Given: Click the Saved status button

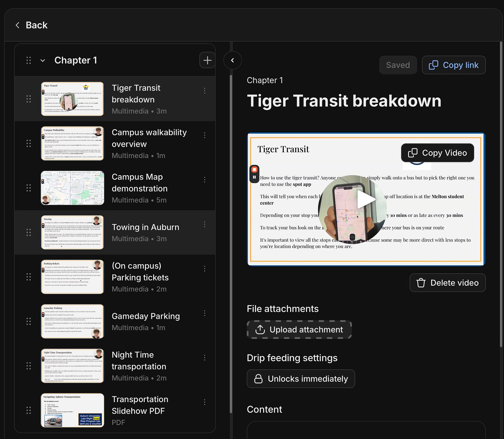Looking at the screenshot, I should point(398,65).
